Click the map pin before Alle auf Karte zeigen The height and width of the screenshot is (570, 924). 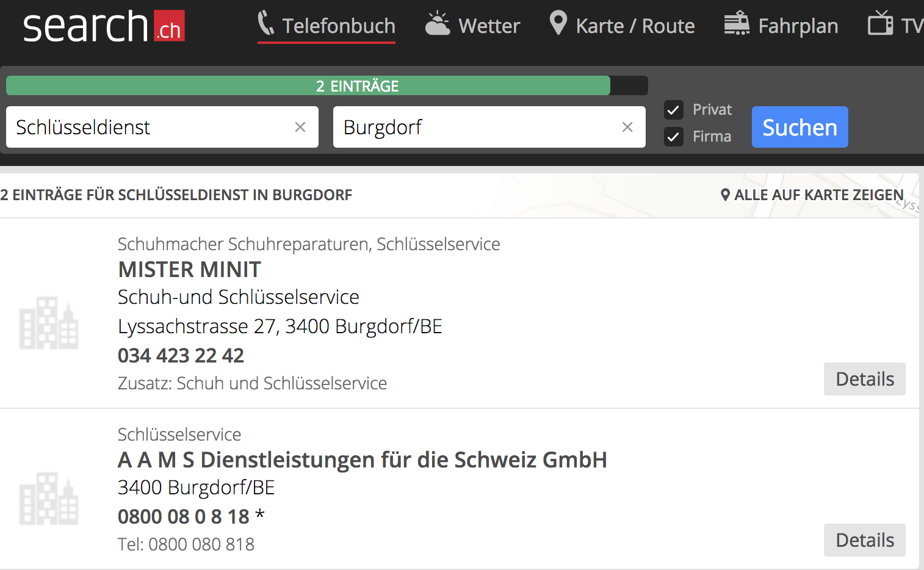click(x=725, y=195)
